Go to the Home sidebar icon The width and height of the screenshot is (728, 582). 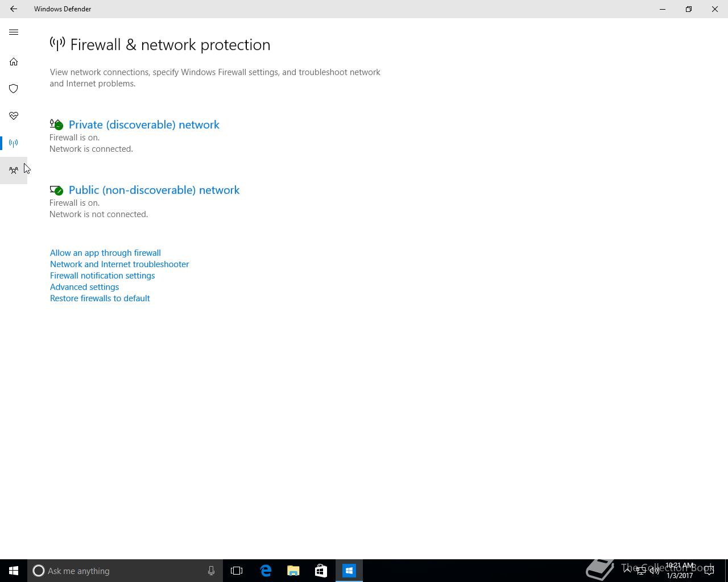(x=14, y=62)
